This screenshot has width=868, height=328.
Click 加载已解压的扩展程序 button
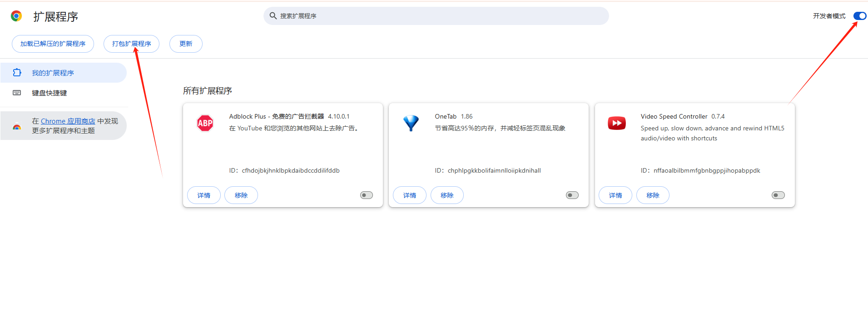[53, 44]
